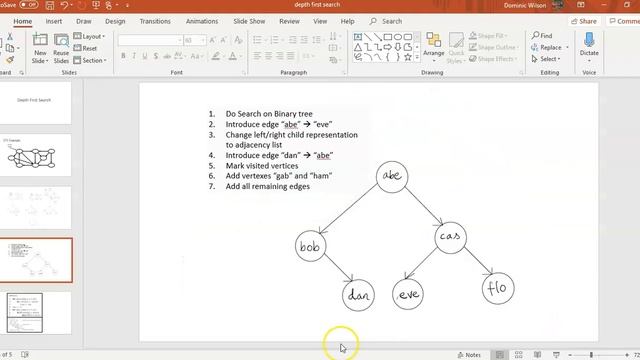Click the zoom slider handle
Screen dimensions: 640x360
(591, 355)
